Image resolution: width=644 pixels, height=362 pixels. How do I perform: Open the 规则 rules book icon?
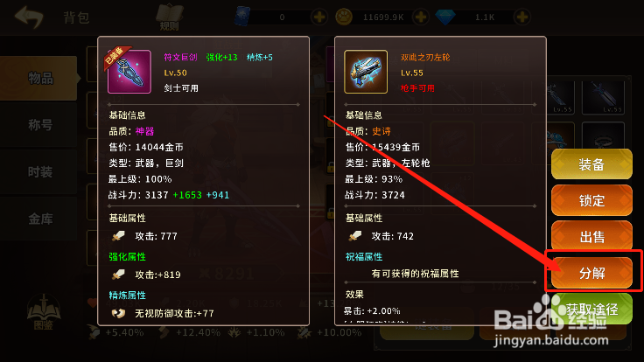[169, 17]
